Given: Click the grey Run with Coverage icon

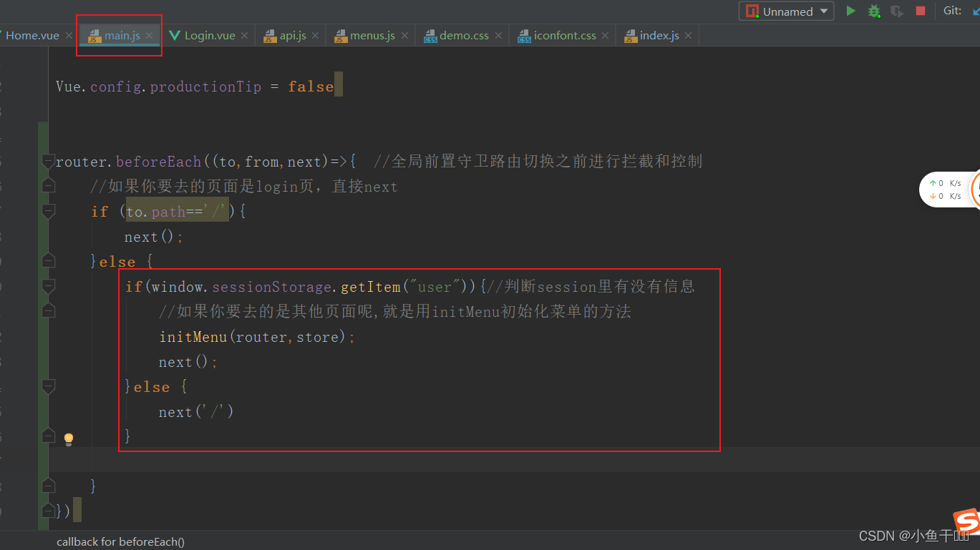Looking at the screenshot, I should [x=896, y=11].
